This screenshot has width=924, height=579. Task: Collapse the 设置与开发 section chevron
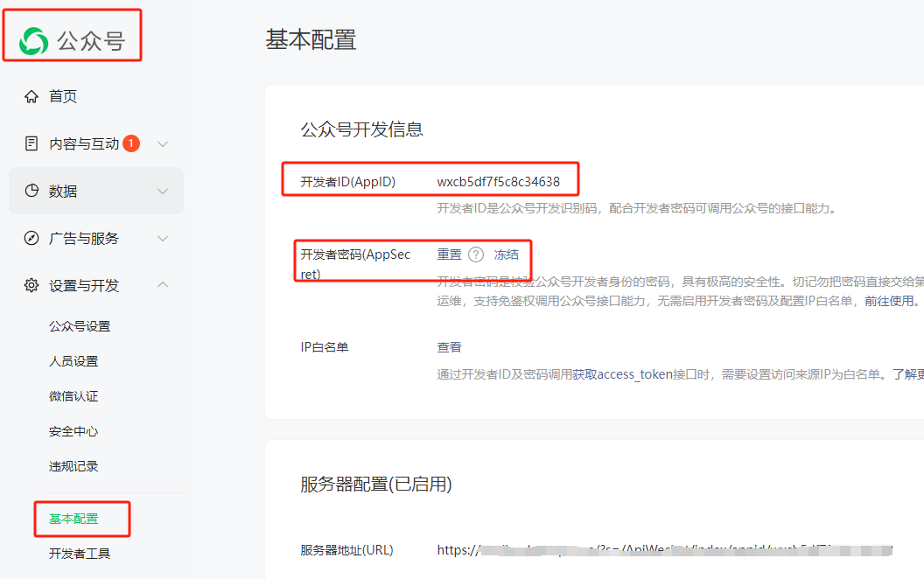(x=163, y=285)
